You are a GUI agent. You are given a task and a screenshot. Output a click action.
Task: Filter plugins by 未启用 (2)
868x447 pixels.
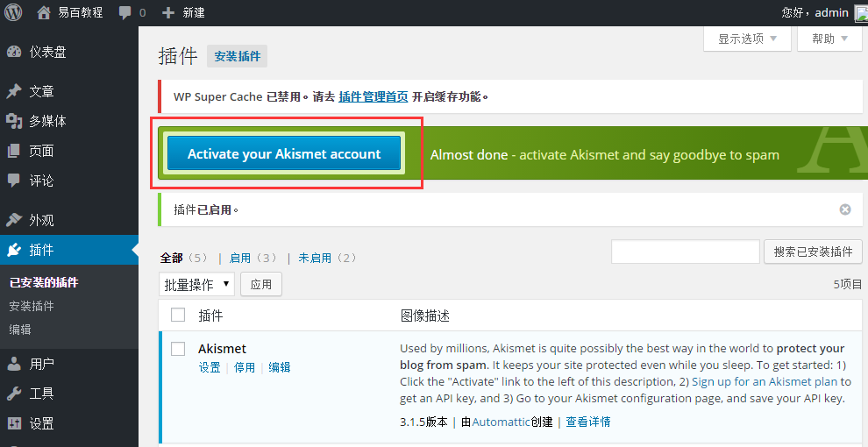(328, 258)
